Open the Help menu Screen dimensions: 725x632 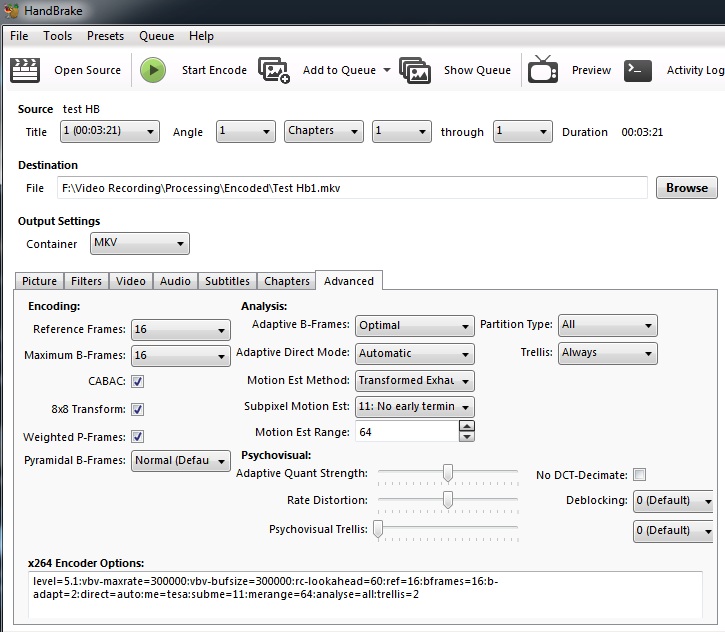point(201,36)
